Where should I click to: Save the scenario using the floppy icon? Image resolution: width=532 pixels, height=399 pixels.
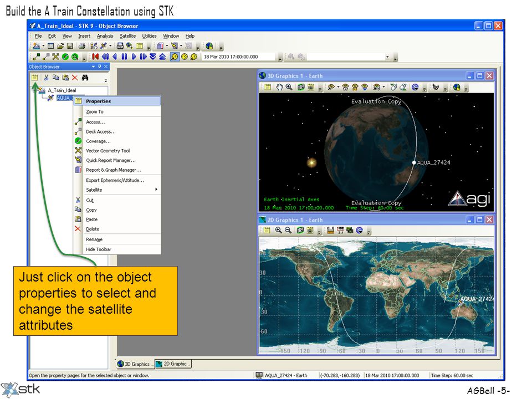coord(70,46)
